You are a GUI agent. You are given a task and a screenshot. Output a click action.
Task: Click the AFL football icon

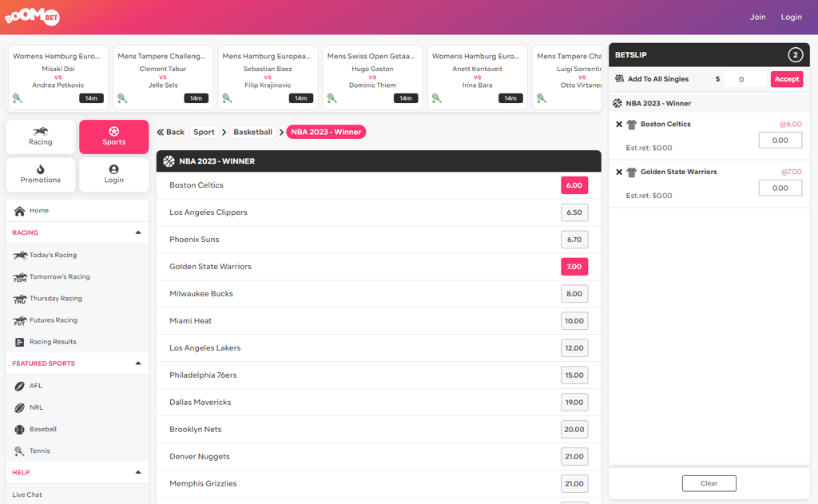coord(19,386)
